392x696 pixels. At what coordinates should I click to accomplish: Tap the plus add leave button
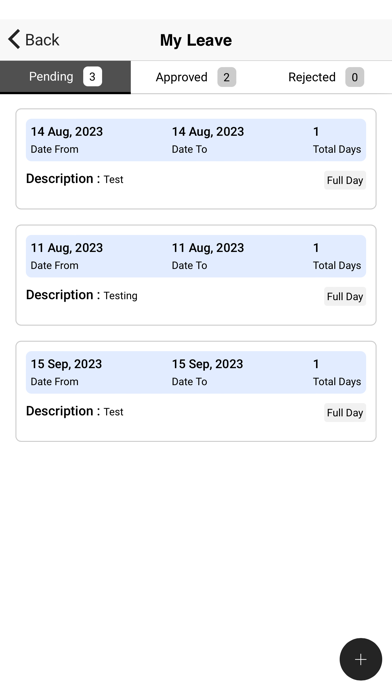click(x=360, y=659)
